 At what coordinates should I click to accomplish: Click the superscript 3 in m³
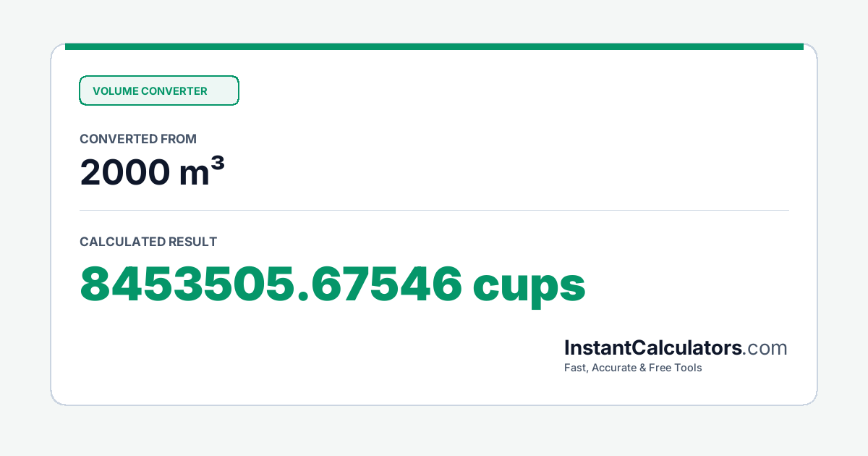coord(217,165)
